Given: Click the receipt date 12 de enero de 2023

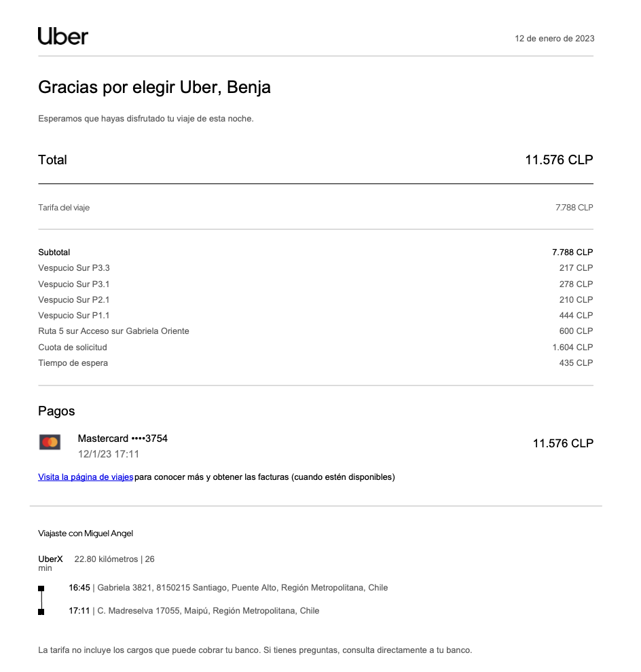Looking at the screenshot, I should [x=554, y=39].
